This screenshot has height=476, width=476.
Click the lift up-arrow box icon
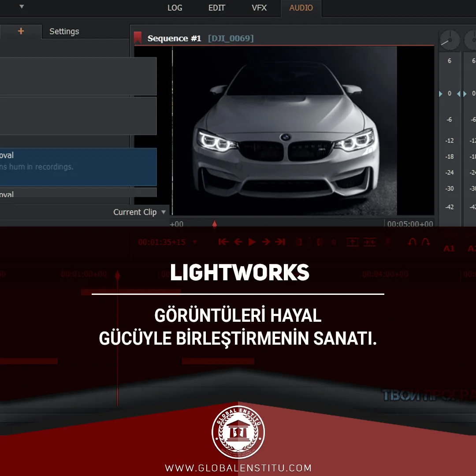(x=353, y=242)
